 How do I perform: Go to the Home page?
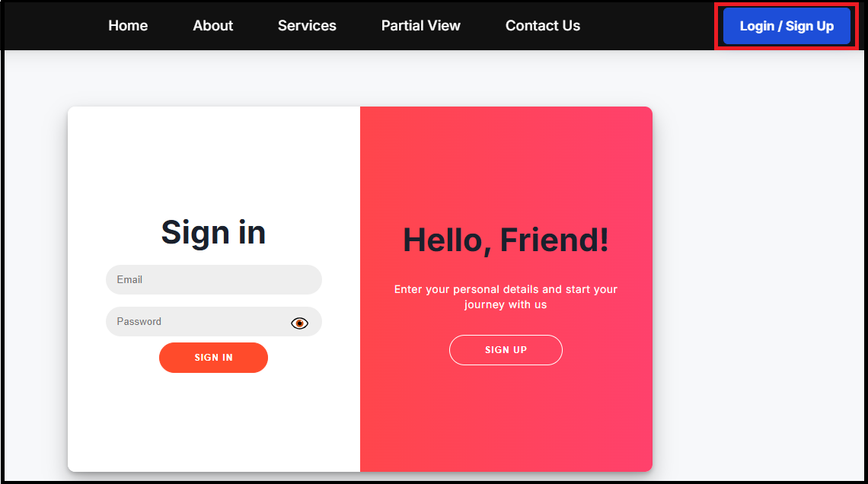click(x=128, y=26)
